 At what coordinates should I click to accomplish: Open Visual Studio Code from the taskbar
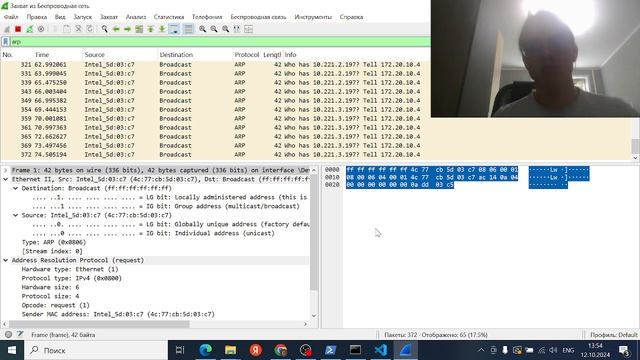point(380,350)
